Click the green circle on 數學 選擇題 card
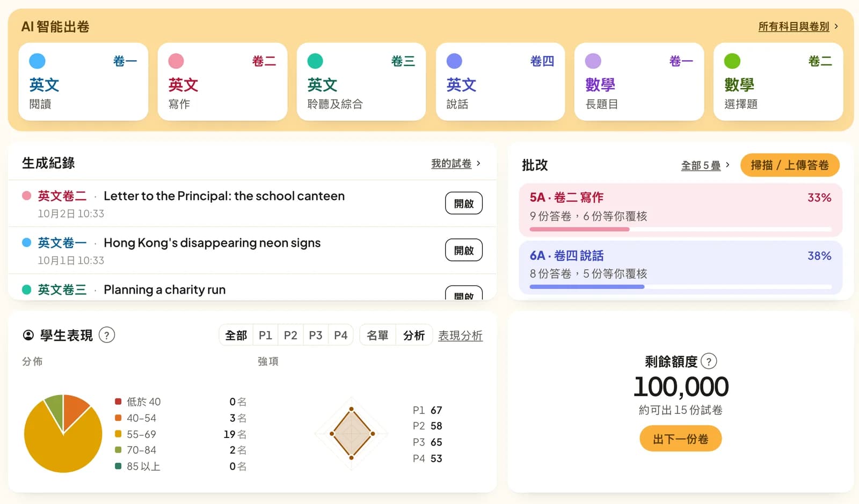Image resolution: width=859 pixels, height=504 pixels. pyautogui.click(x=732, y=61)
